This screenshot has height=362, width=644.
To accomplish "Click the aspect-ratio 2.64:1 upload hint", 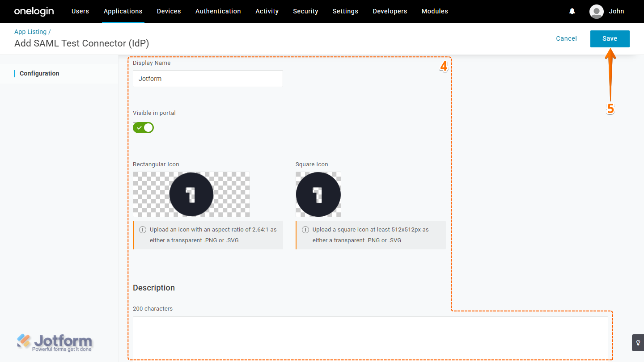I will [x=208, y=235].
